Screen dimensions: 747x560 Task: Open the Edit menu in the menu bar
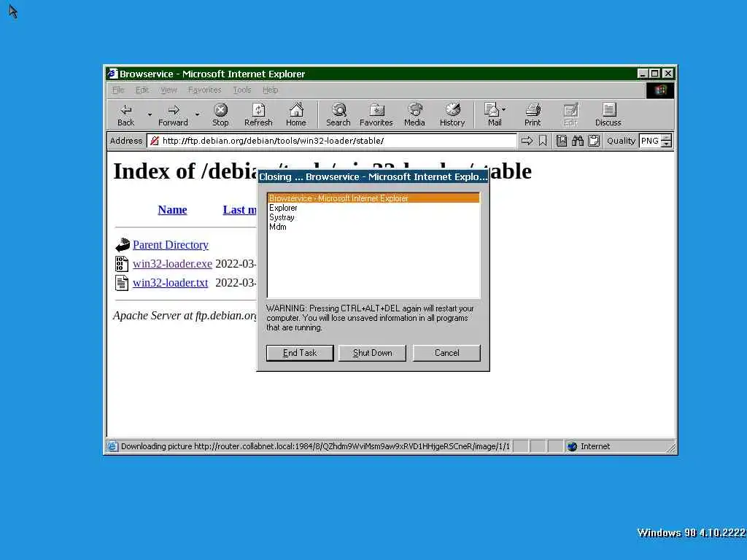point(142,90)
